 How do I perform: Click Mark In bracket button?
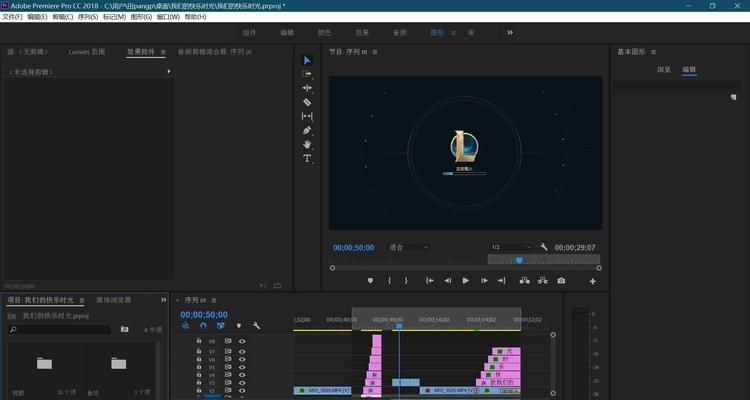[389, 281]
